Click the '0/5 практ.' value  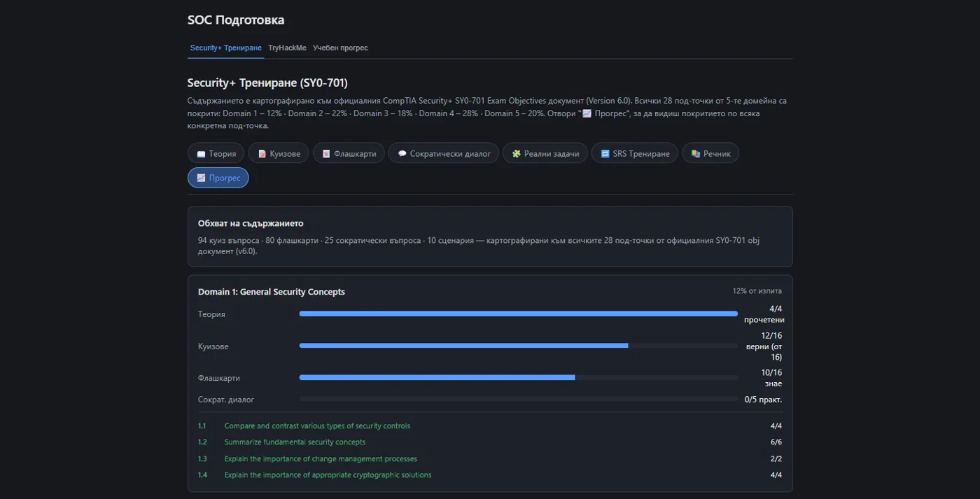pos(763,400)
